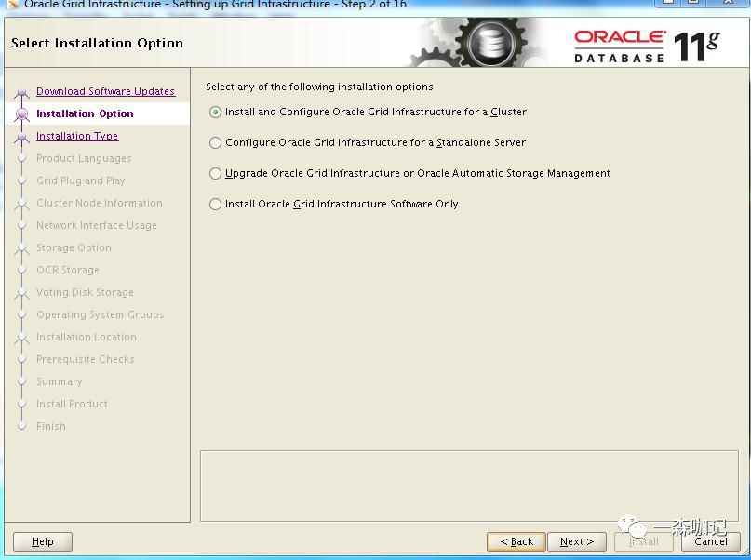Click the OCR Storage step label

point(68,270)
